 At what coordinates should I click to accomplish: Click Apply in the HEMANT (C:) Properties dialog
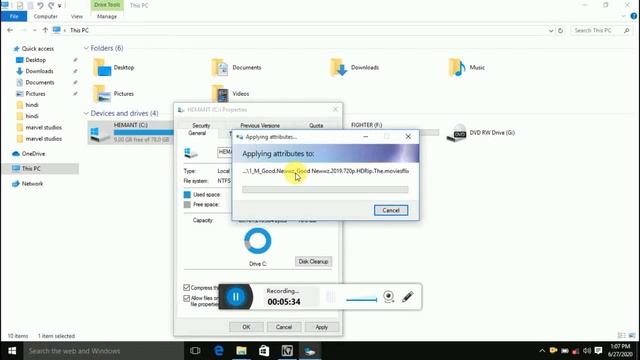click(x=321, y=327)
